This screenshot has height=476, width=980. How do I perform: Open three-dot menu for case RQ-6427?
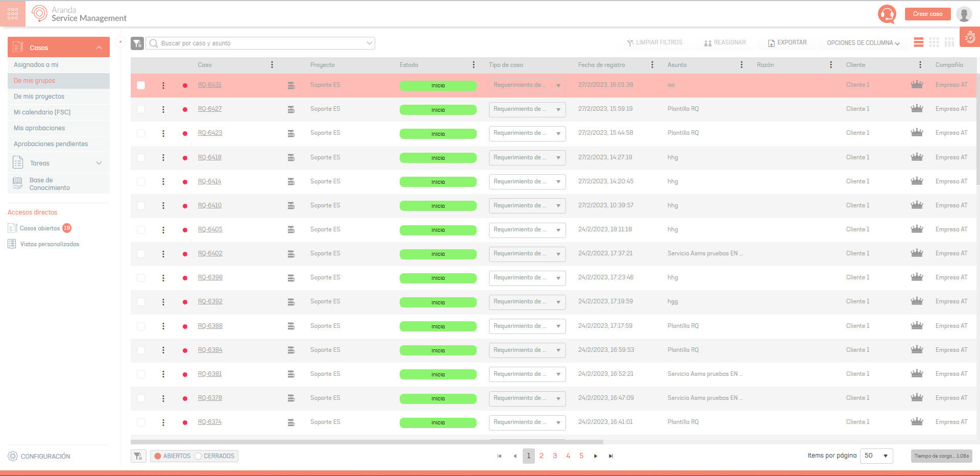tap(163, 109)
